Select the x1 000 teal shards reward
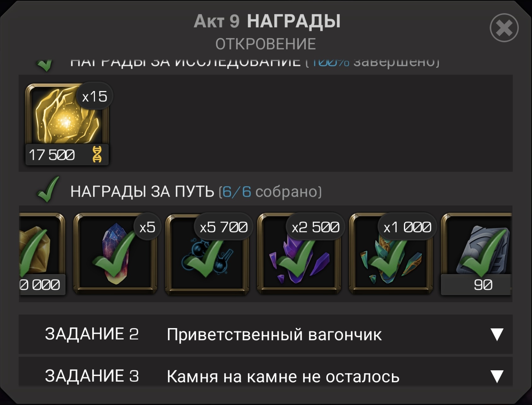Viewport: 532px width, 405px height. click(x=391, y=254)
